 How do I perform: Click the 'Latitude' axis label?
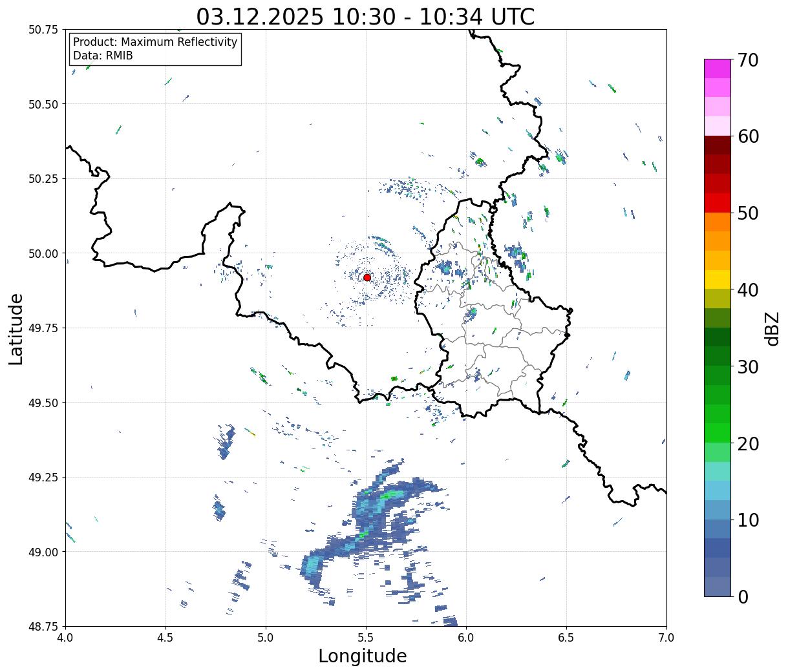(x=16, y=329)
